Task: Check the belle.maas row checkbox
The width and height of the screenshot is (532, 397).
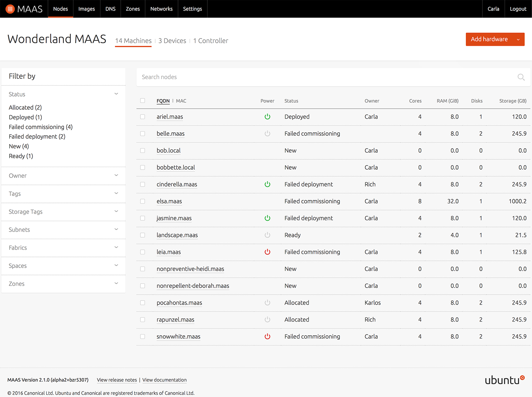Action: 143,133
